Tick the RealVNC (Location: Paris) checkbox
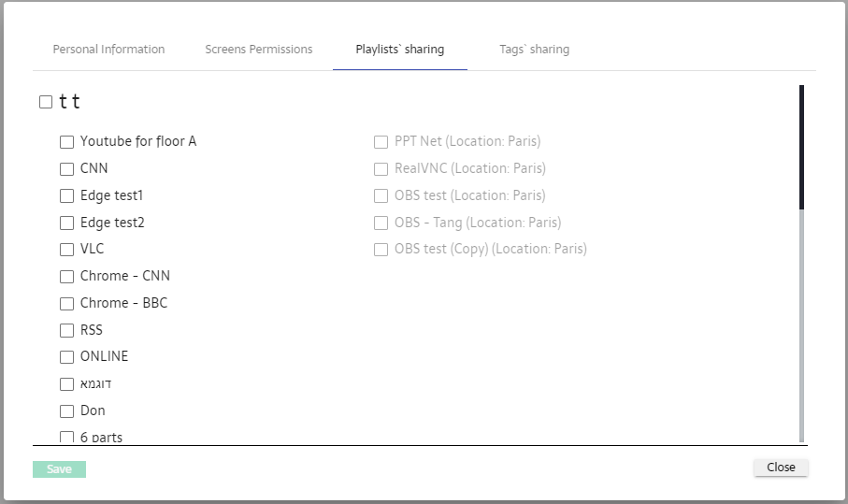 point(381,169)
